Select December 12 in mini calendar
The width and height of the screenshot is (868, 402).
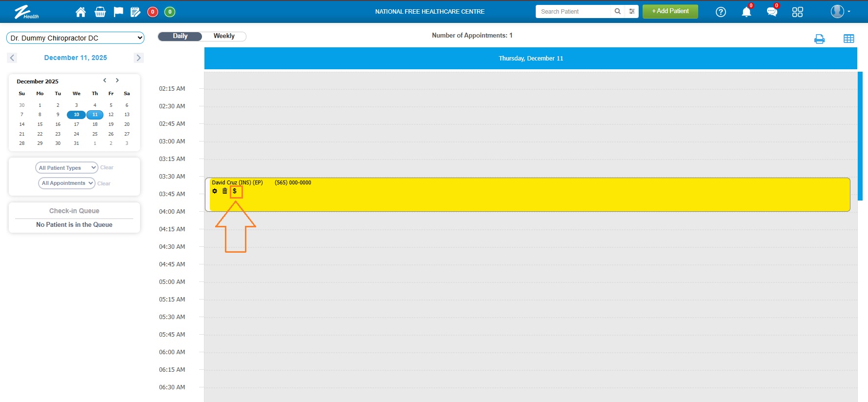click(111, 115)
